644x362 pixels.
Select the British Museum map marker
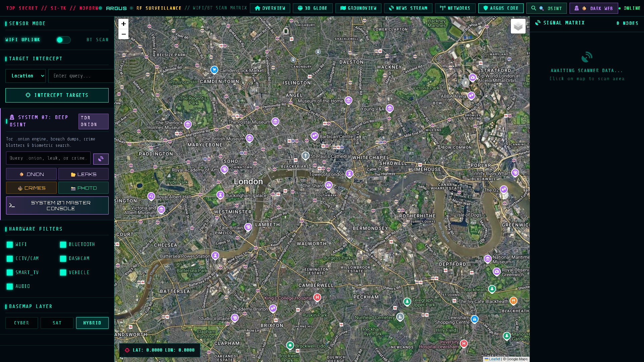[249, 138]
